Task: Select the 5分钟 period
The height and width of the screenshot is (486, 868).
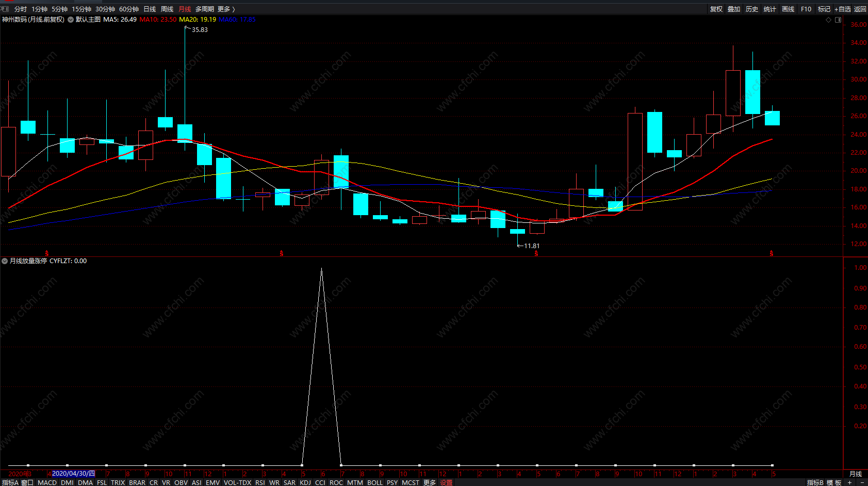Action: [59, 9]
